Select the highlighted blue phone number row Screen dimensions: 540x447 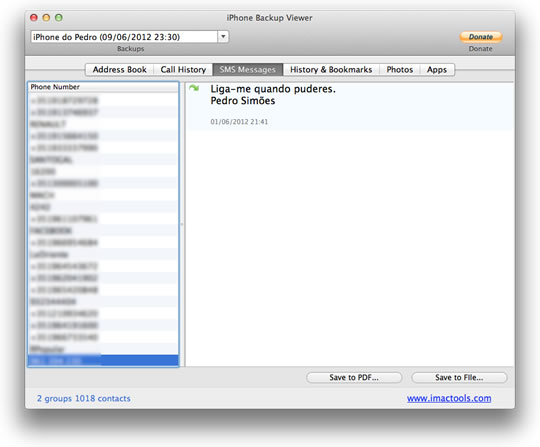(x=103, y=361)
